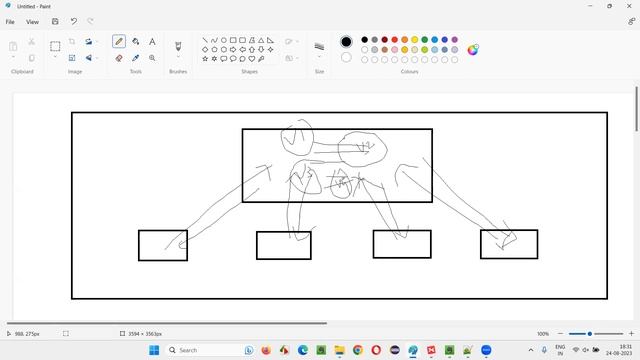
Task: Click the taskbar Search box
Action: [x=211, y=350]
